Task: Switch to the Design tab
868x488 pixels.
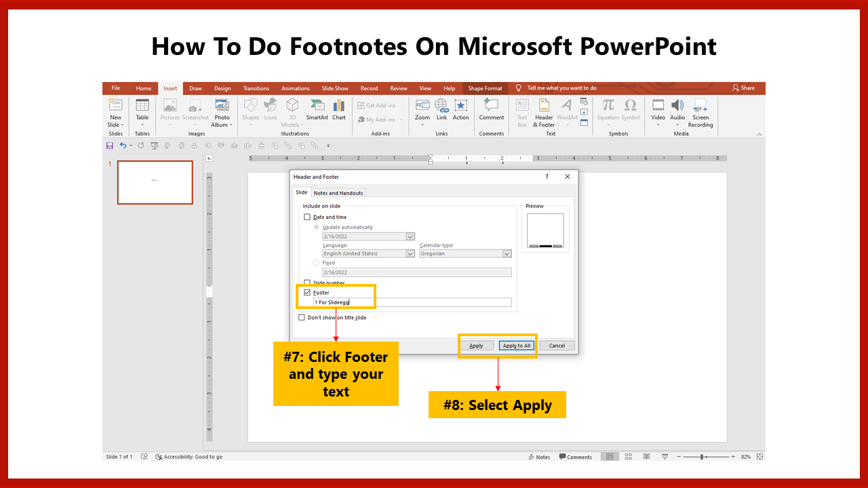Action: point(222,88)
